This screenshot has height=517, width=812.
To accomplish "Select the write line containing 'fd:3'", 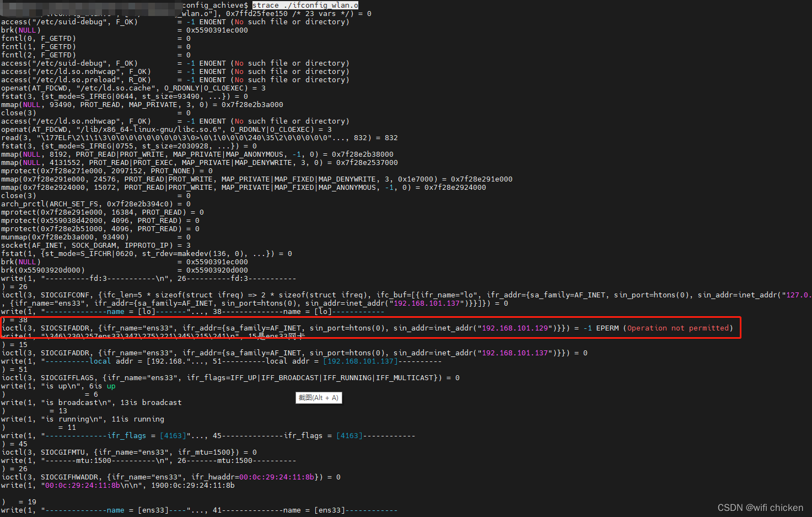I will (x=149, y=279).
